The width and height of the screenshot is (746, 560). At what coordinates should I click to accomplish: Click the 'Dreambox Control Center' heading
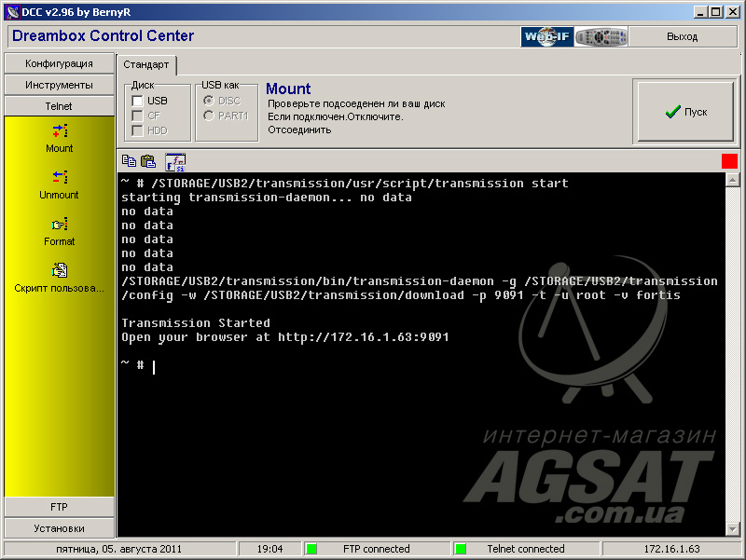104,35
